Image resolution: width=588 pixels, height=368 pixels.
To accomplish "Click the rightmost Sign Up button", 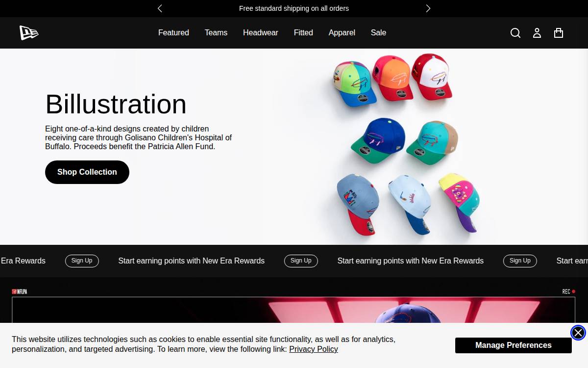I will pyautogui.click(x=520, y=261).
